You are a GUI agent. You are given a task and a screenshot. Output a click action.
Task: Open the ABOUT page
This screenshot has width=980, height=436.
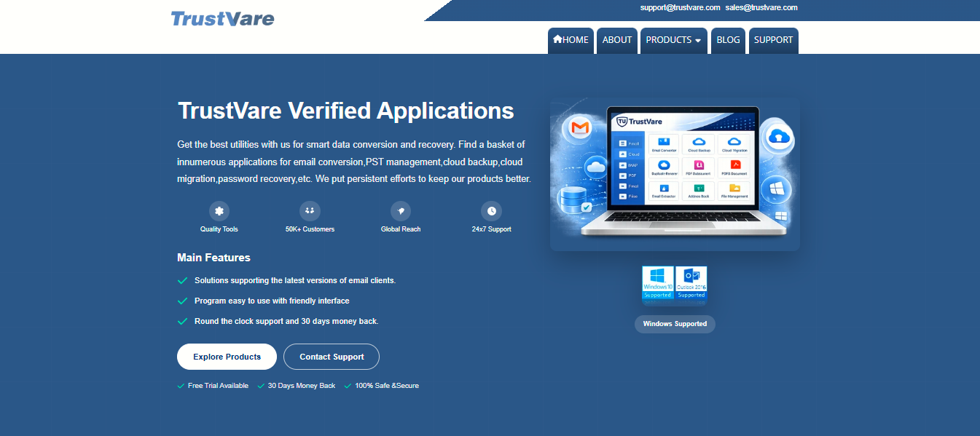pyautogui.click(x=617, y=41)
